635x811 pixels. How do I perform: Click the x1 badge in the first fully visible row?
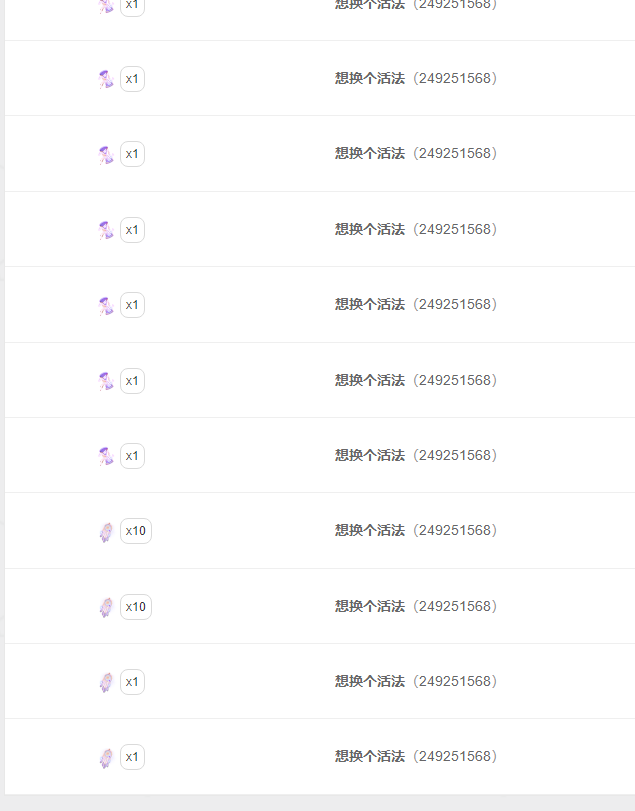pyautogui.click(x=132, y=79)
